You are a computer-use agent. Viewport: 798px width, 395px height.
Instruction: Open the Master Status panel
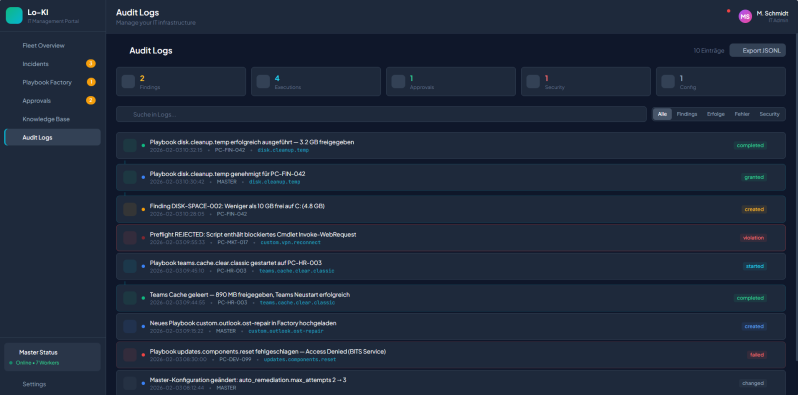[x=52, y=357]
